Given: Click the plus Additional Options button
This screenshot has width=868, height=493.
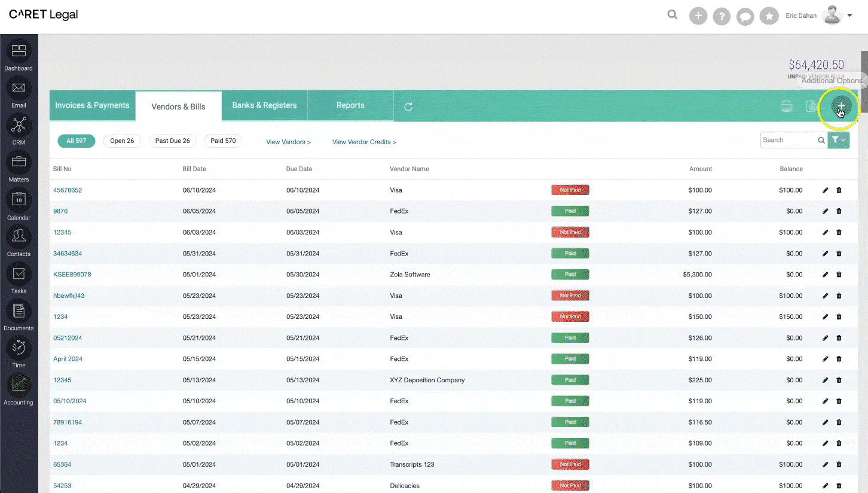Looking at the screenshot, I should pos(841,106).
